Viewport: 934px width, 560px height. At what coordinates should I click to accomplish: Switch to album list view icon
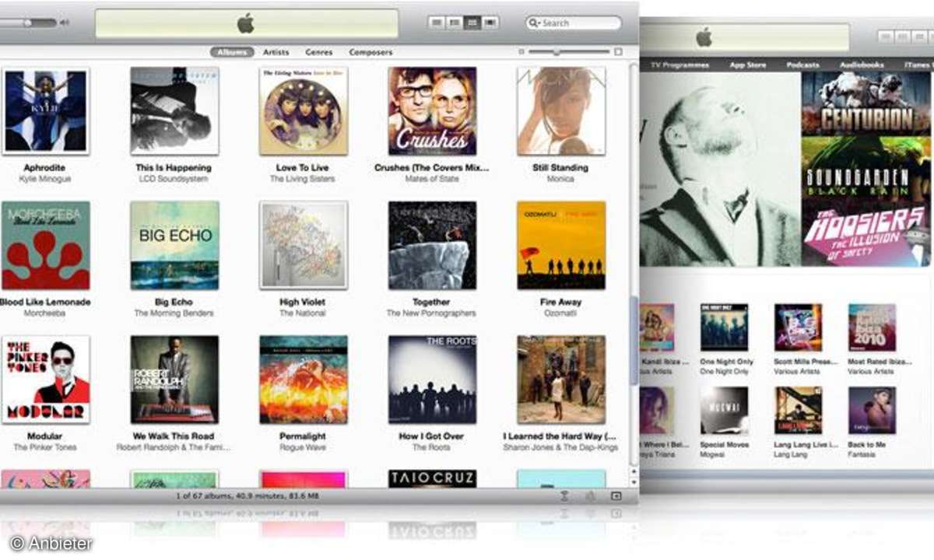[x=455, y=23]
